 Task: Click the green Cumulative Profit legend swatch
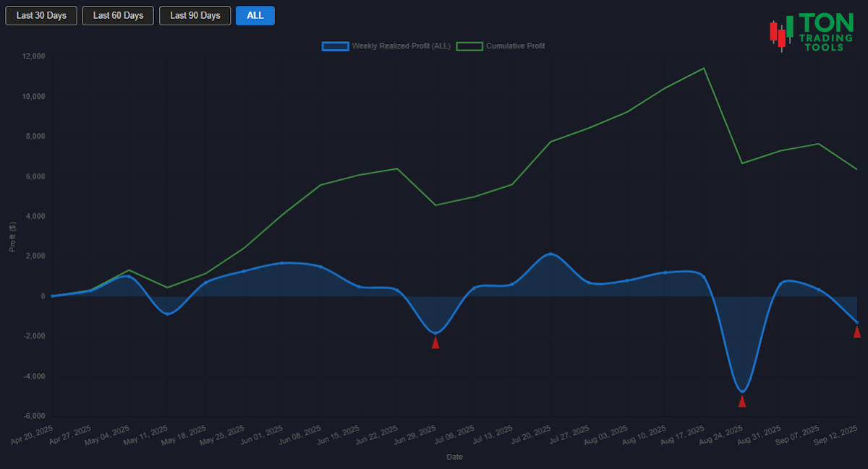[469, 46]
